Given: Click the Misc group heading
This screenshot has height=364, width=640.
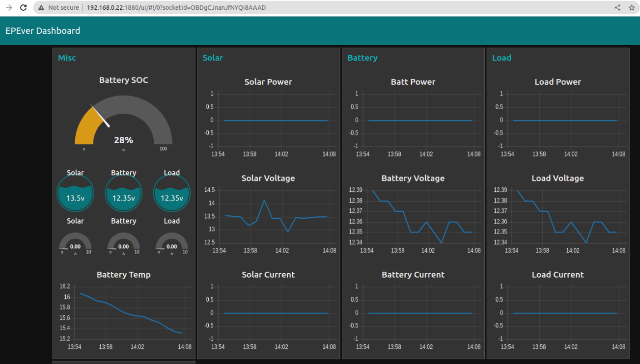Looking at the screenshot, I should [67, 58].
